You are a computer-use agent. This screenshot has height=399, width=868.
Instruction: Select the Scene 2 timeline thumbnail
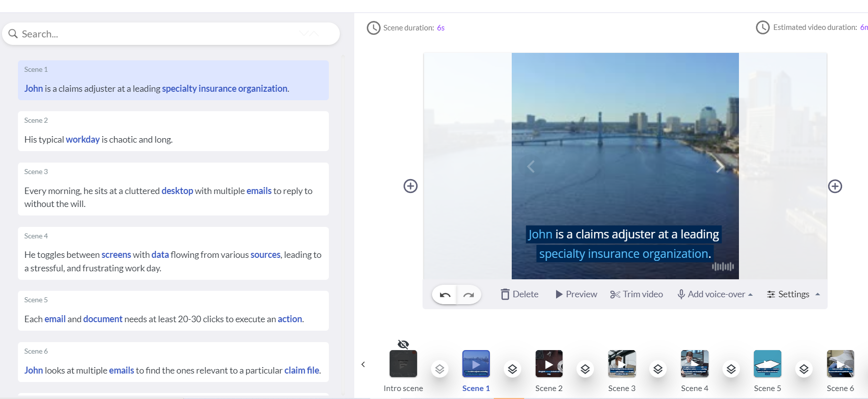549,364
